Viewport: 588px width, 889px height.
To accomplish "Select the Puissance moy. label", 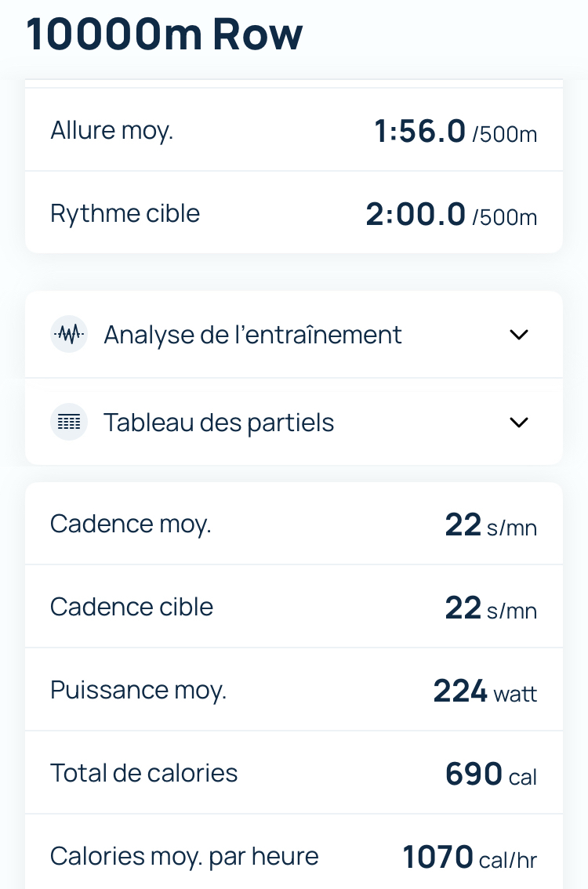I will pos(138,690).
